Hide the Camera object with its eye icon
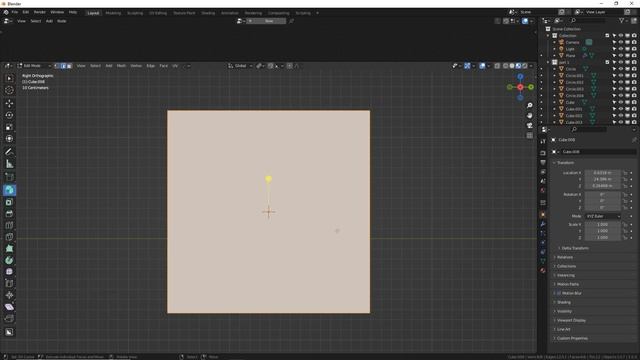Image resolution: width=640 pixels, height=360 pixels. point(621,42)
